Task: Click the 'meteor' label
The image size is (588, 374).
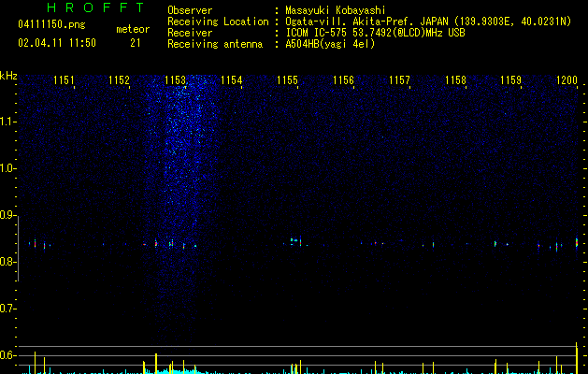Action: pyautogui.click(x=133, y=29)
